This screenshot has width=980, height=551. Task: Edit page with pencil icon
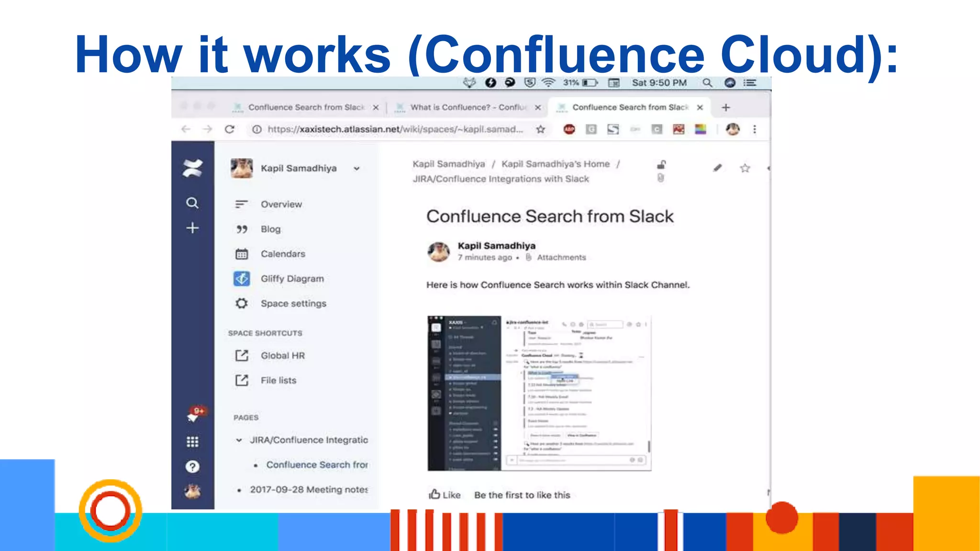point(717,168)
